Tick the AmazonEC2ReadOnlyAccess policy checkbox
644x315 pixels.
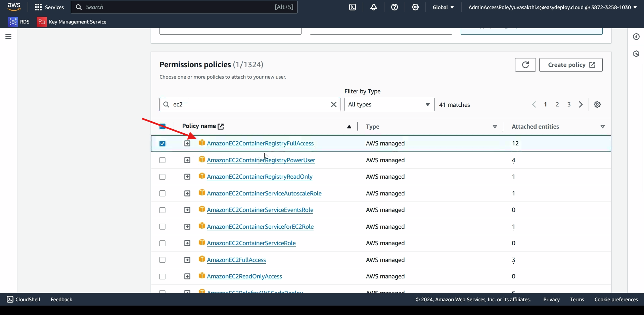point(163,277)
